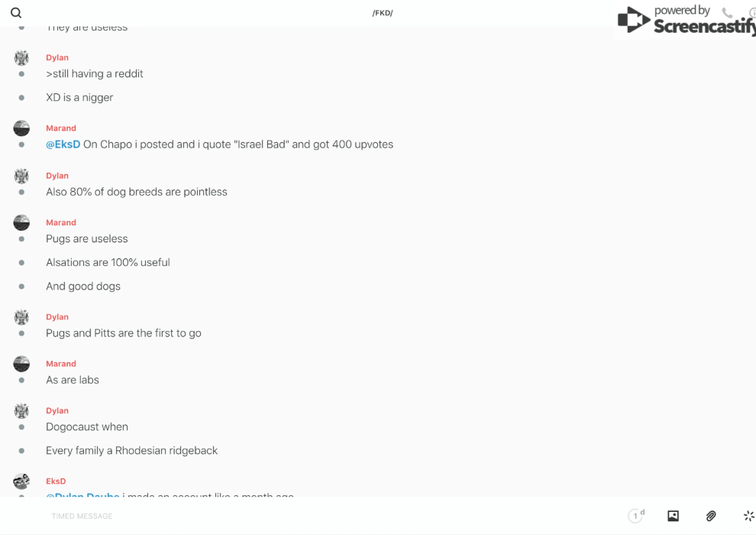This screenshot has height=535, width=756.
Task: Click the sparkle burst icon in the message bar
Action: coord(748,516)
